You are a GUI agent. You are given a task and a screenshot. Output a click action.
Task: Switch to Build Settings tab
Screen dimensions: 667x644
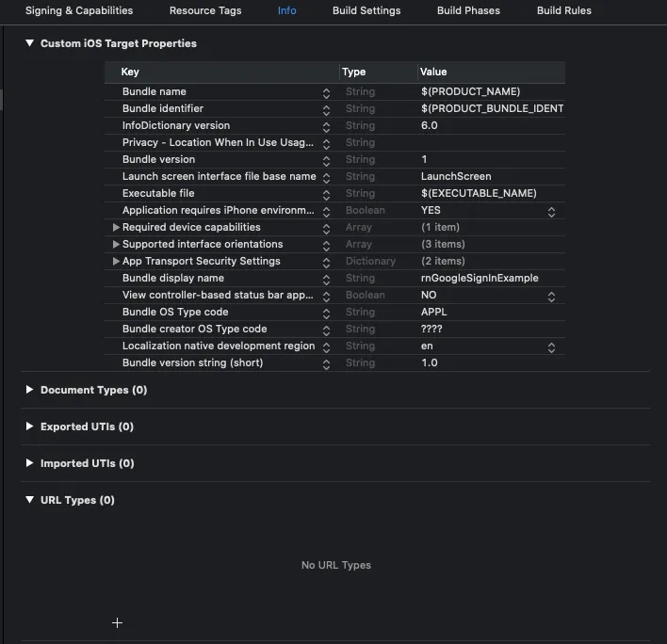(x=366, y=10)
